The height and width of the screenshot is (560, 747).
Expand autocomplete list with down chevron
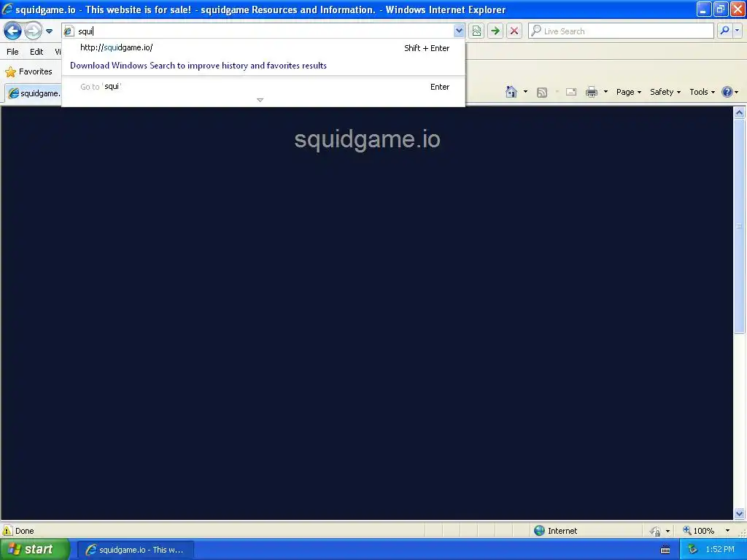260,100
